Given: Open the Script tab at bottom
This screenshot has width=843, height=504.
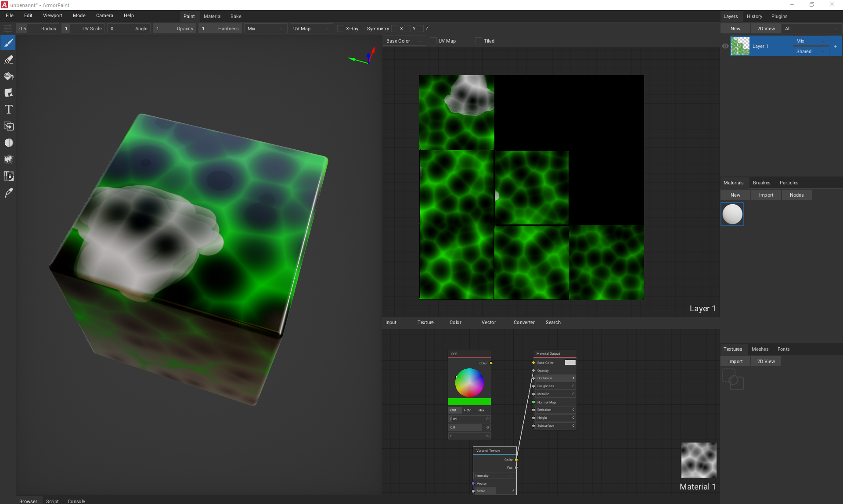Looking at the screenshot, I should 52,501.
